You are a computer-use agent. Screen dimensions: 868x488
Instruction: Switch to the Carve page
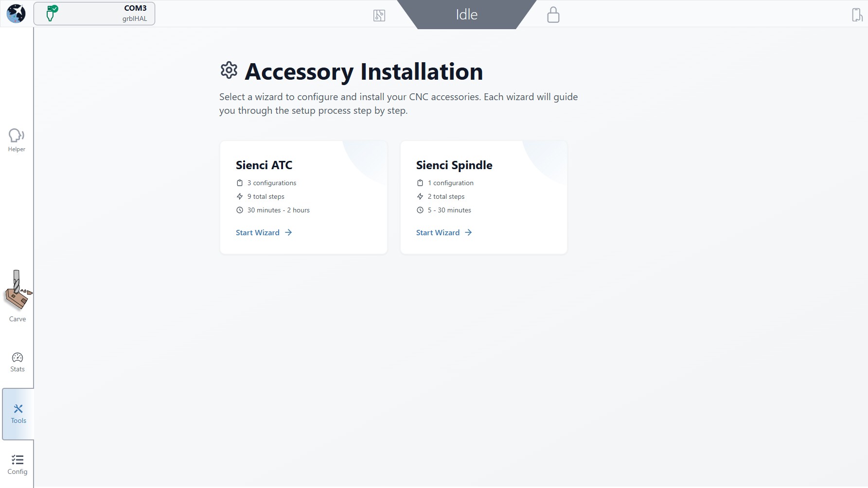(18, 296)
